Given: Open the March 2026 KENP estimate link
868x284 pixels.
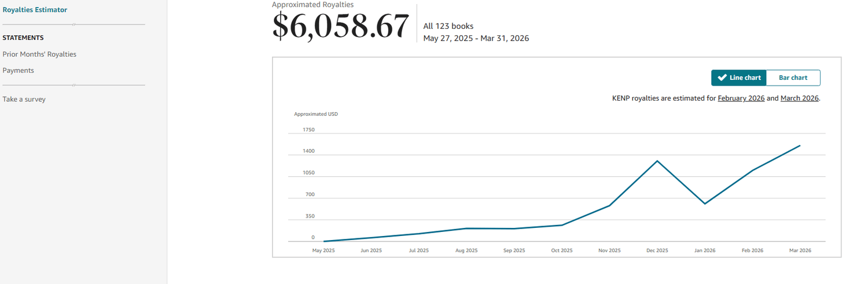Looking at the screenshot, I should tap(799, 98).
